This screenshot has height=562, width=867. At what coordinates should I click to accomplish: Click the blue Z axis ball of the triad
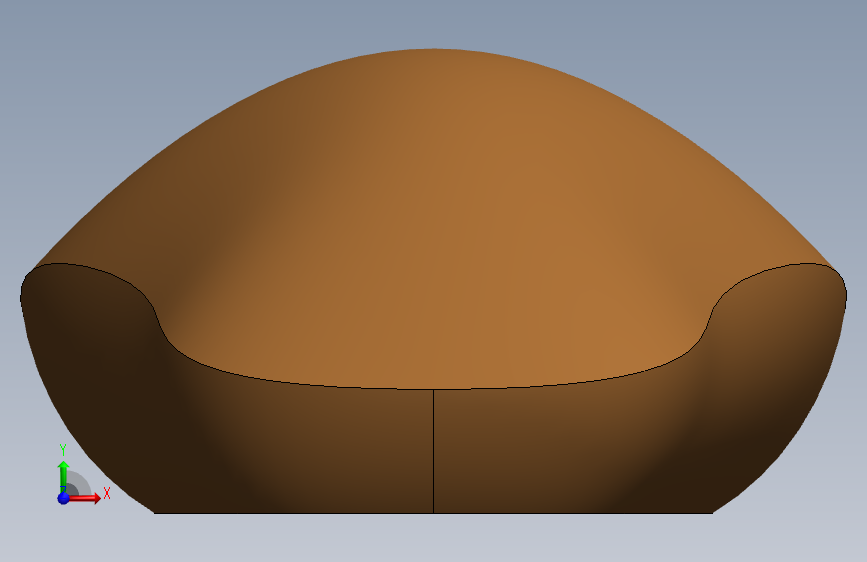point(64,498)
